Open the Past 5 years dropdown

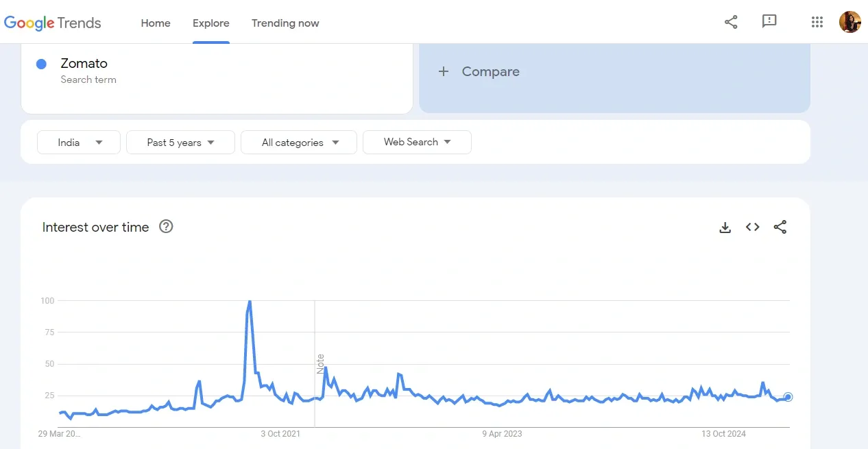(x=180, y=143)
